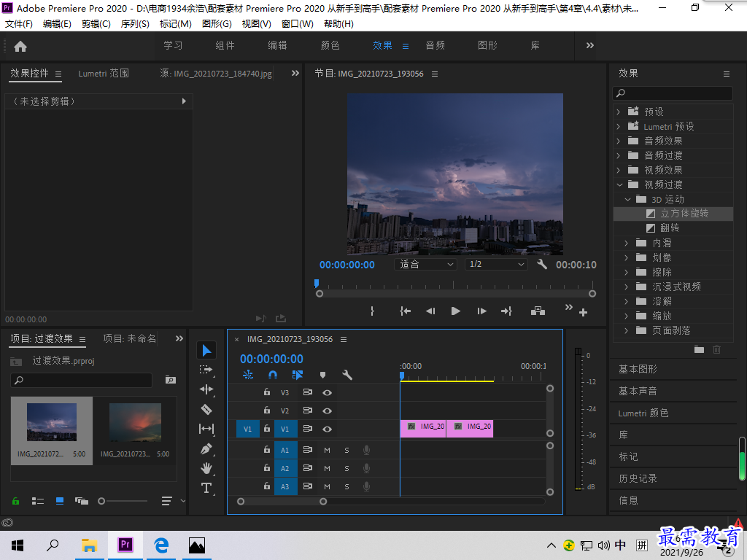Toggle snap in timeline
This screenshot has height=560, width=747.
pos(273,375)
